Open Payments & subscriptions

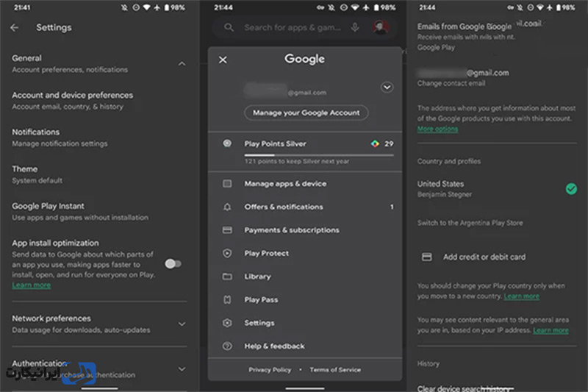[x=305, y=230]
